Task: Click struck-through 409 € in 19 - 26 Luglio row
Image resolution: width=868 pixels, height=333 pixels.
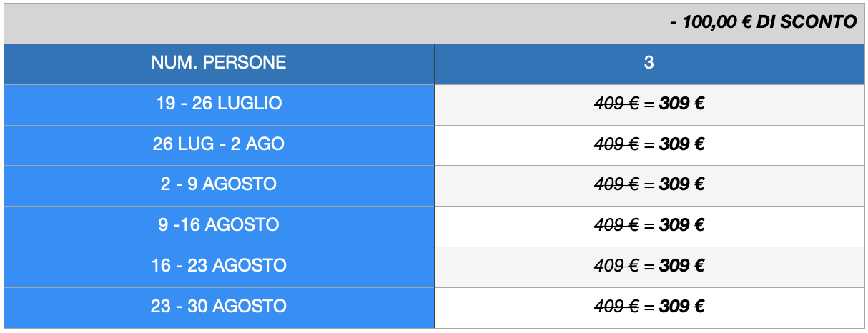Action: pos(616,104)
